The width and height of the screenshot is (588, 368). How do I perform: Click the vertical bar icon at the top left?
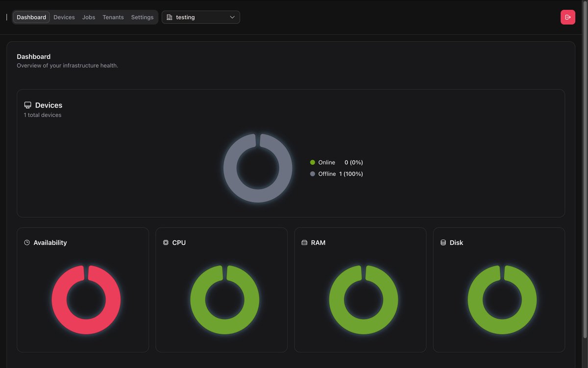(7, 17)
